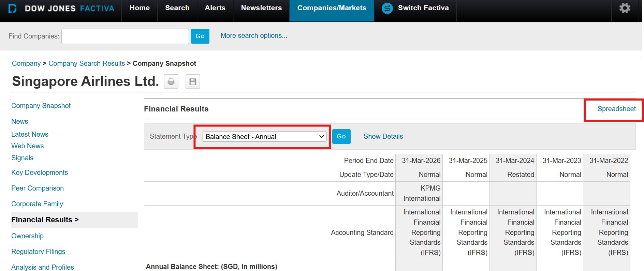
Task: Click the Switch Factiva label
Action: 423,8
